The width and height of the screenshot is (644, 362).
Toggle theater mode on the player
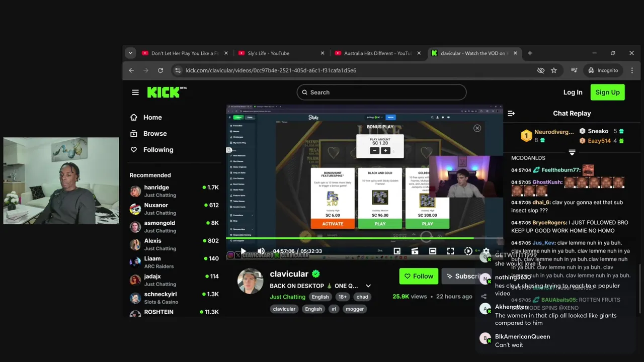coord(433,251)
